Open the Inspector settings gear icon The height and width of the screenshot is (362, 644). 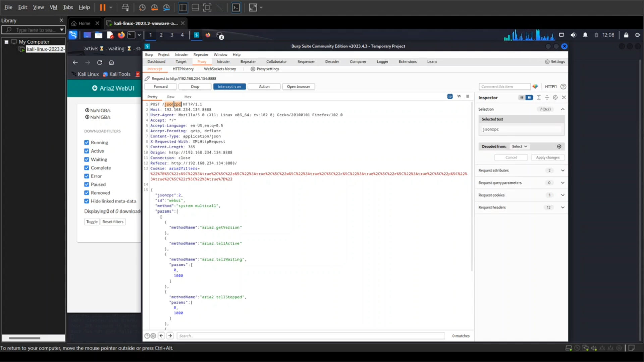(555, 97)
